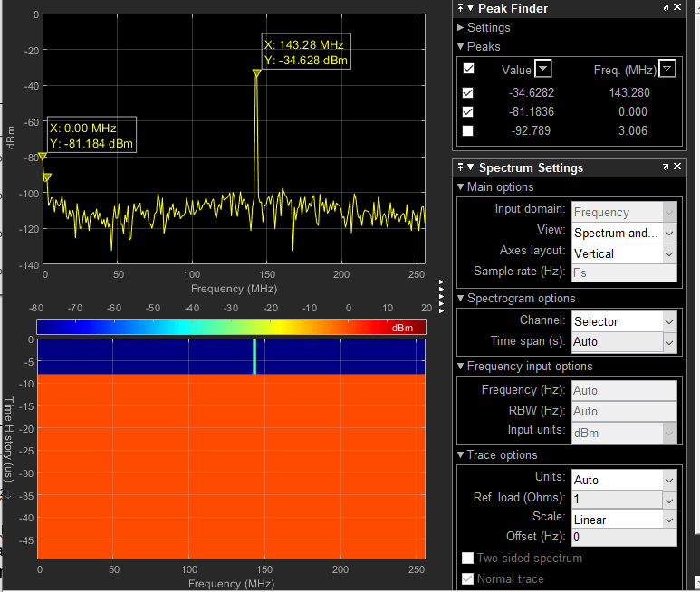Uncheck the 143.280 MHz peak checkbox

[x=468, y=92]
